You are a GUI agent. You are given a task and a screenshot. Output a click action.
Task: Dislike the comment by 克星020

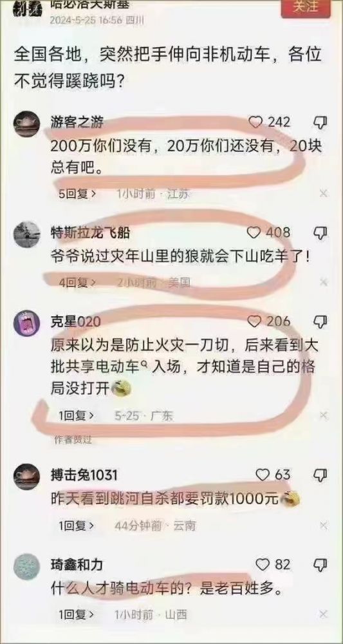(320, 321)
